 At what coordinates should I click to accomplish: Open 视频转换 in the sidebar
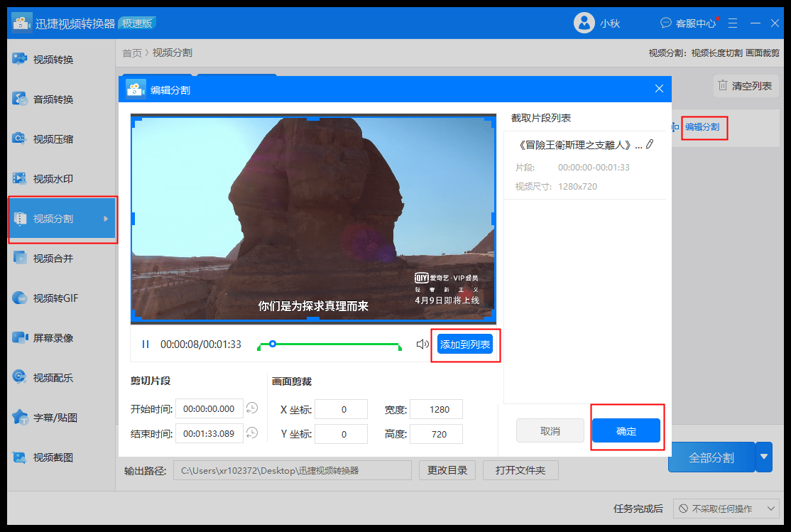(53, 60)
